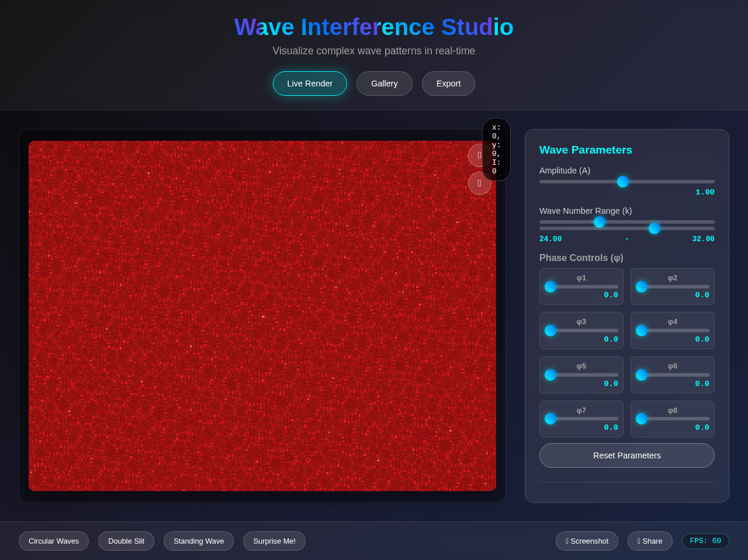
Task: Click the Amplitude (A) slider handle
Action: point(622,182)
